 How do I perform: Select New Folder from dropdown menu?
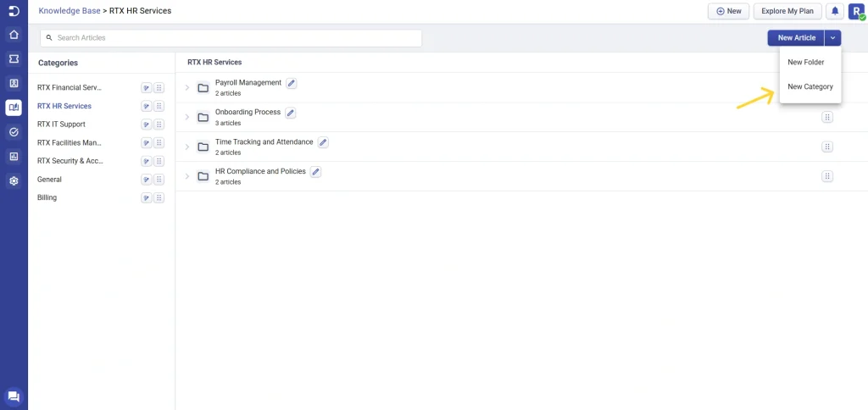[805, 63]
